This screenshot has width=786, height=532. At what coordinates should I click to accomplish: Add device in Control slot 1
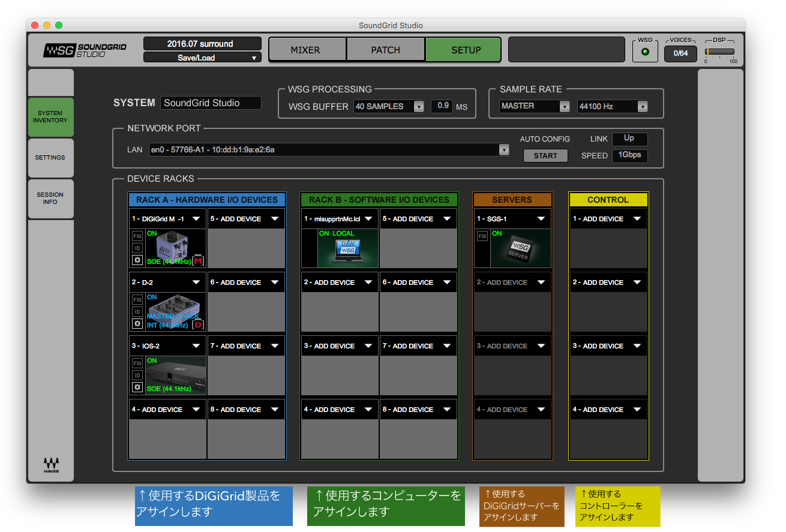point(608,219)
